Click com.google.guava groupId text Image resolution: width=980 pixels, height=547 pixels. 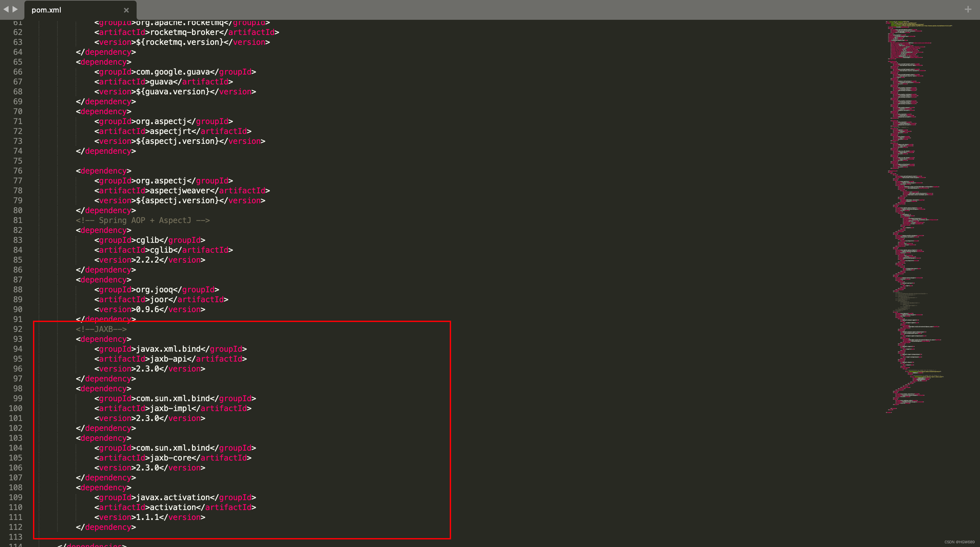(173, 72)
